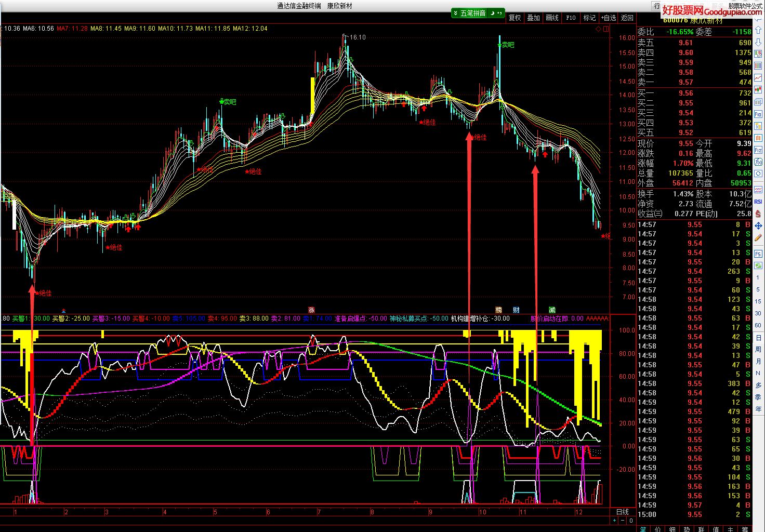Click the 腾 marker on the event bar
The image size is (765, 532).
(498, 310)
